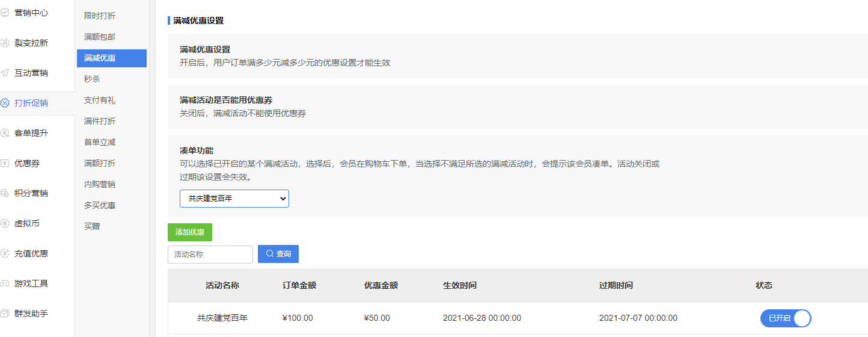Click the 客单提升 icon
Screen dimensions: 868x337
pos(5,133)
